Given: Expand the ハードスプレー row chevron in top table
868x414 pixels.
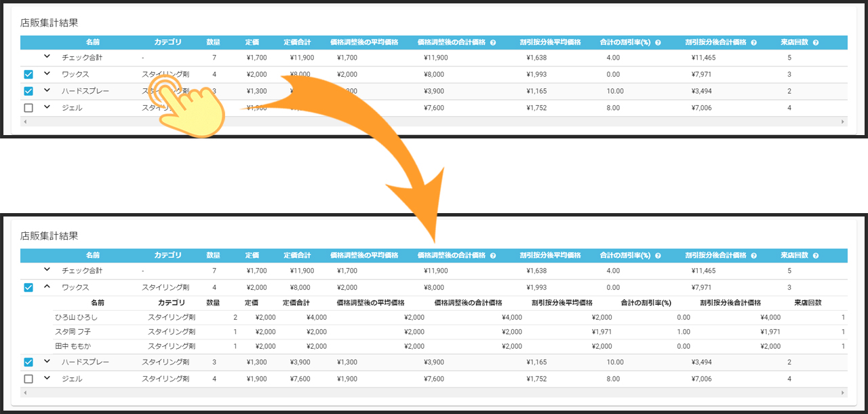Looking at the screenshot, I should click(x=47, y=90).
